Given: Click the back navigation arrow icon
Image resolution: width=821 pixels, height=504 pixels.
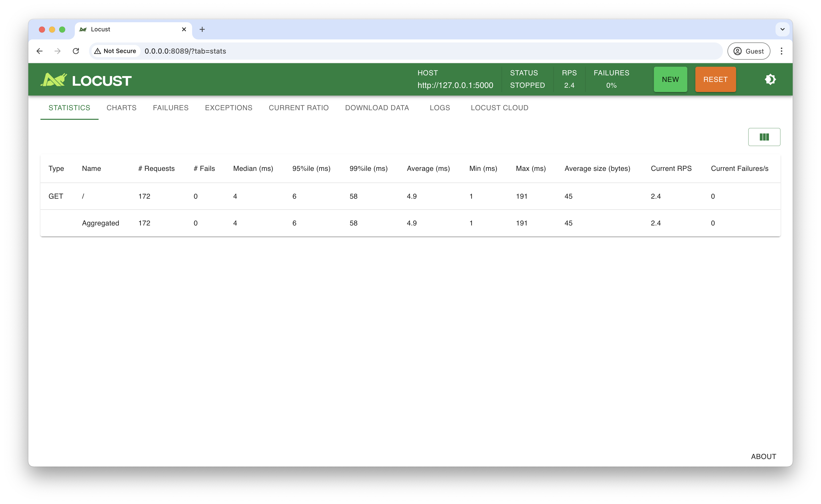Looking at the screenshot, I should 40,51.
